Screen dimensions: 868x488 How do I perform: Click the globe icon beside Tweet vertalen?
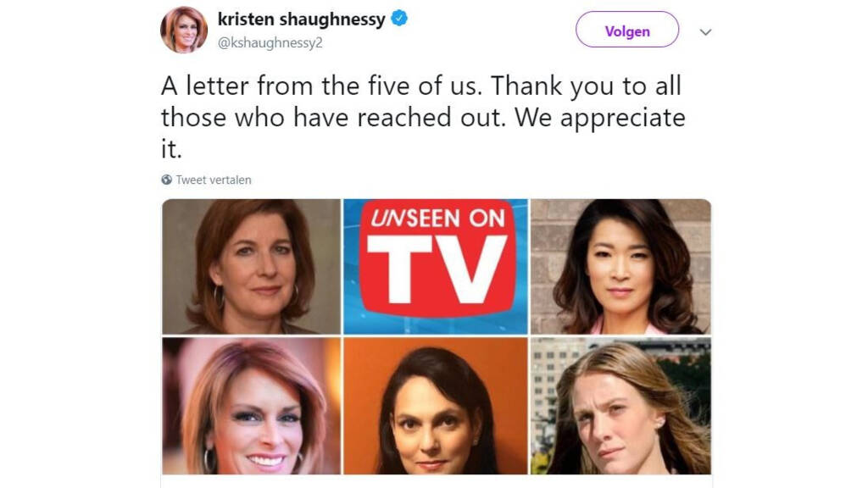[167, 180]
